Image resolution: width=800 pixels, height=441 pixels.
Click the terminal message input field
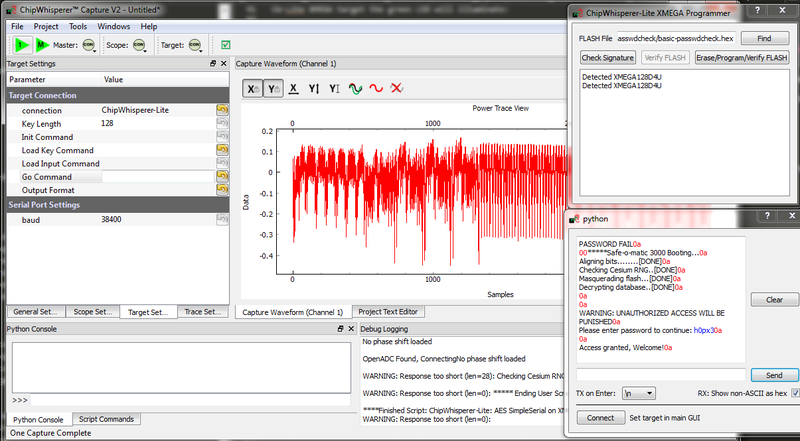point(662,374)
